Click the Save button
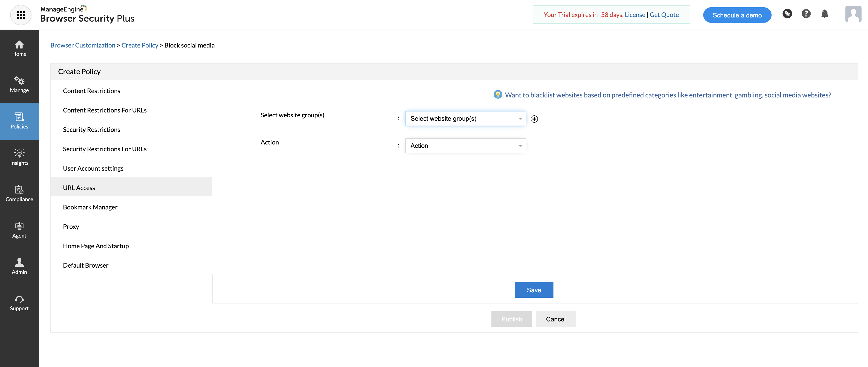Image resolution: width=868 pixels, height=367 pixels. (x=533, y=290)
